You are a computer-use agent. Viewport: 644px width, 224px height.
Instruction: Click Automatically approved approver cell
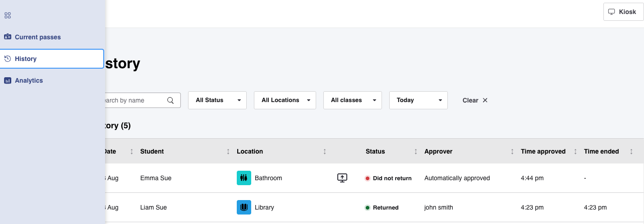point(457,178)
